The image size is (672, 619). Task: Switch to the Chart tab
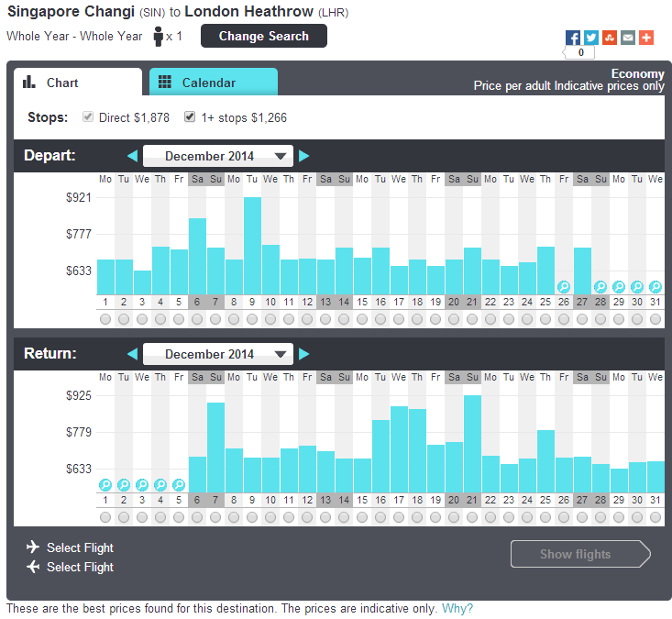[x=78, y=83]
